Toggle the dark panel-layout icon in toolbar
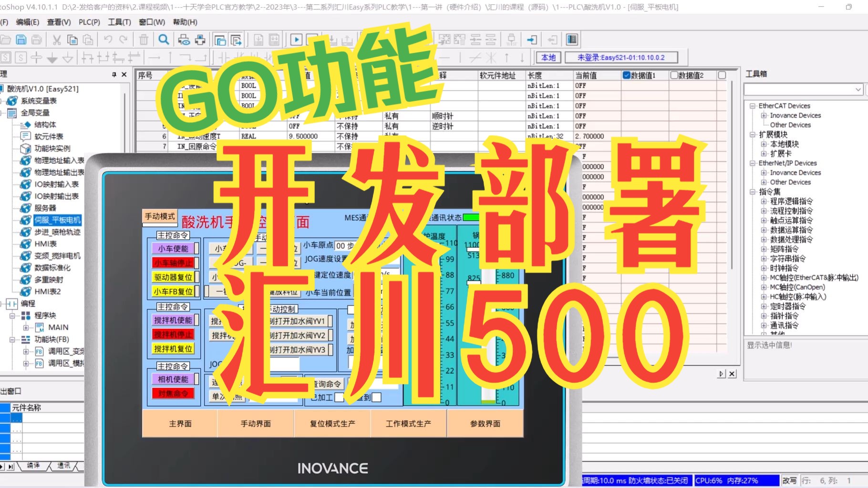Viewport: 868px width, 488px height. [x=572, y=40]
